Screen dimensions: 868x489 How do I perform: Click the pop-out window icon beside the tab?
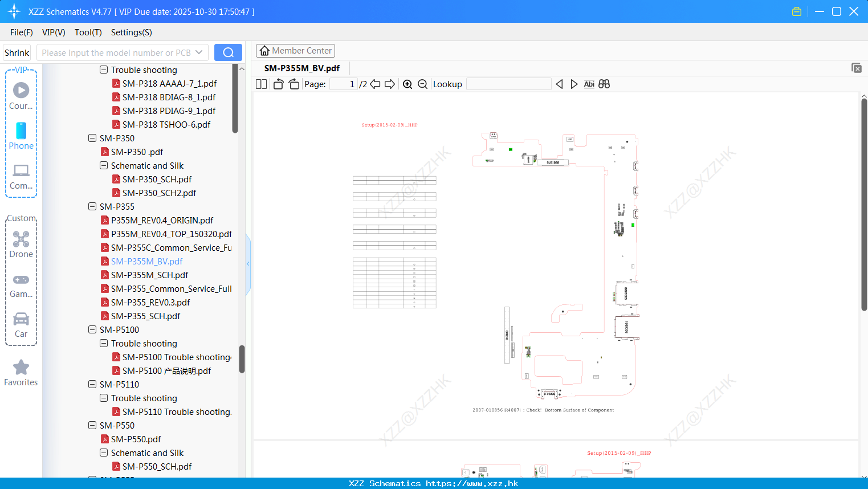[857, 68]
